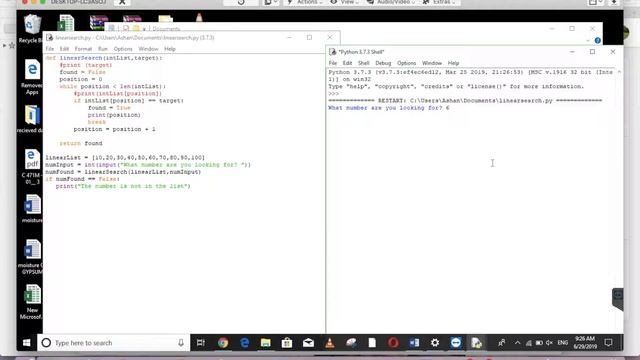
Task: Switch to Python IDLE in the taskbar
Action: pyautogui.click(x=476, y=343)
